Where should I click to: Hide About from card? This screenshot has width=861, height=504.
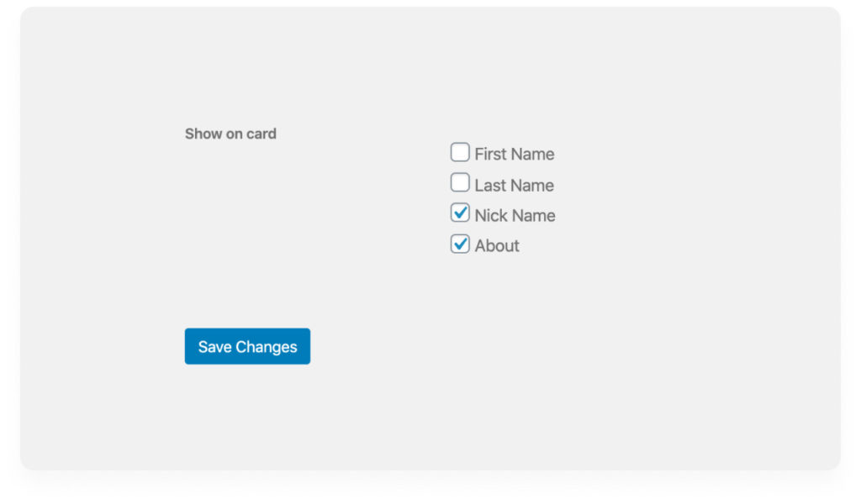460,244
